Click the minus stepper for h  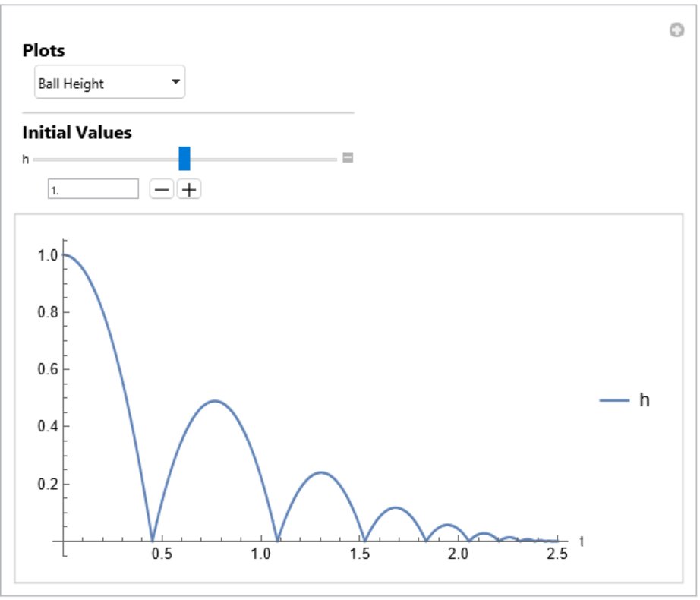(161, 189)
